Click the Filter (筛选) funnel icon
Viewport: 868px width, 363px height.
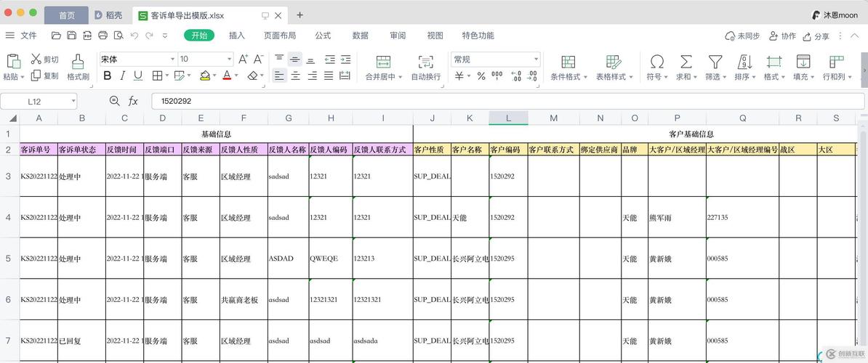(715, 62)
